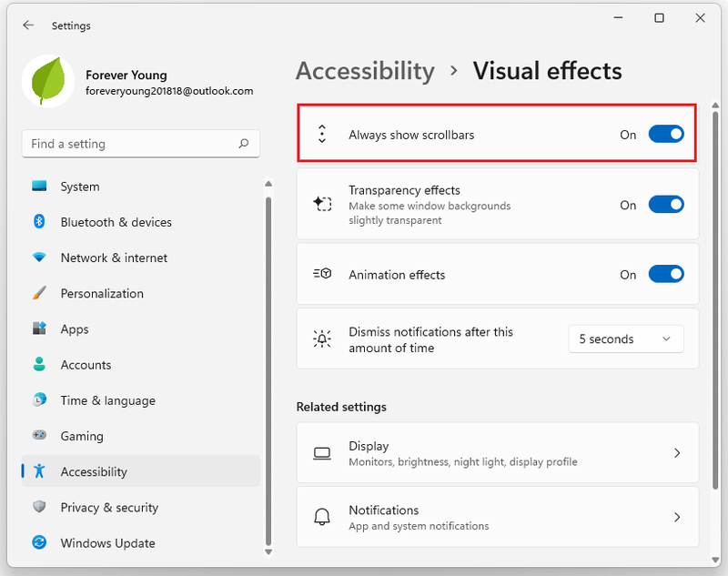Open Notifications related settings chevron
The image size is (728, 576).
[677, 517]
